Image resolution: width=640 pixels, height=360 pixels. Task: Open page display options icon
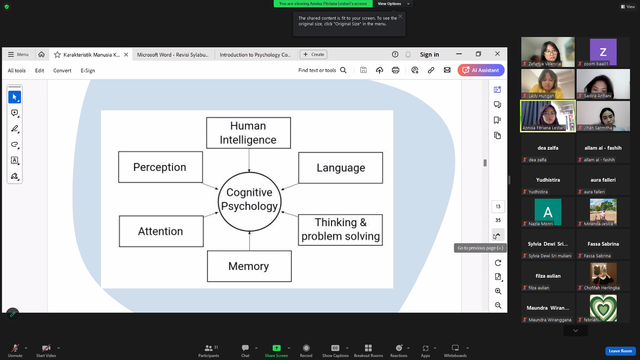[498, 277]
